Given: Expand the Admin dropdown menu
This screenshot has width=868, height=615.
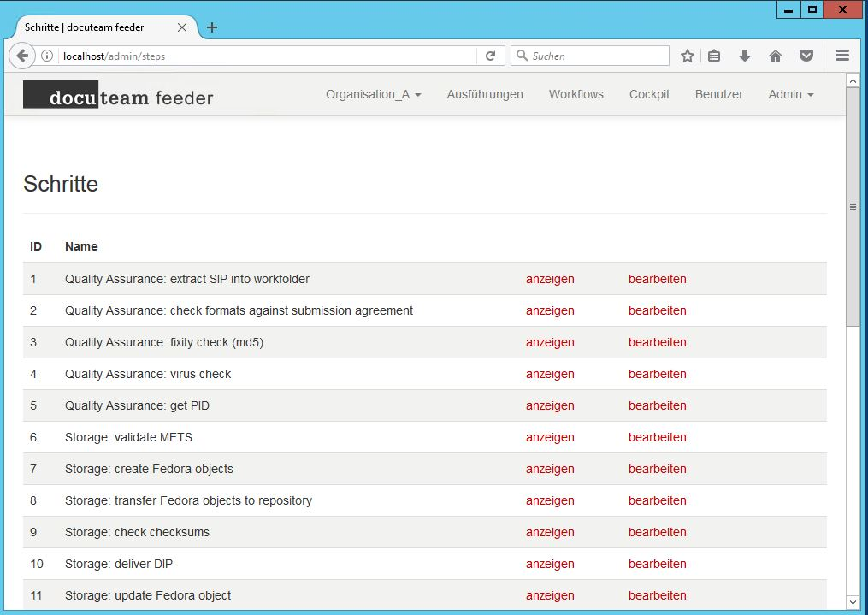Looking at the screenshot, I should pos(790,94).
